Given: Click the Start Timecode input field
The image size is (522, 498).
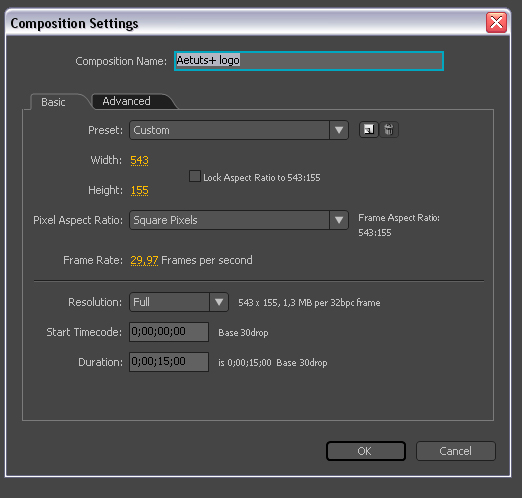Looking at the screenshot, I should [169, 332].
